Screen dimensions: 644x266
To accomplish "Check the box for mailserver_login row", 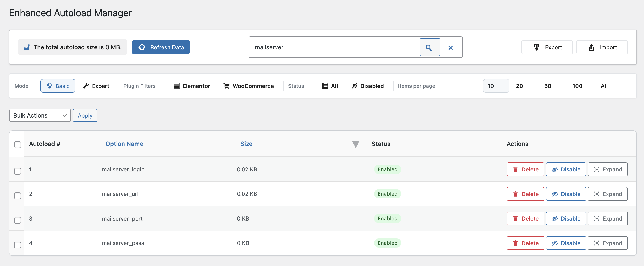I will pos(18,171).
